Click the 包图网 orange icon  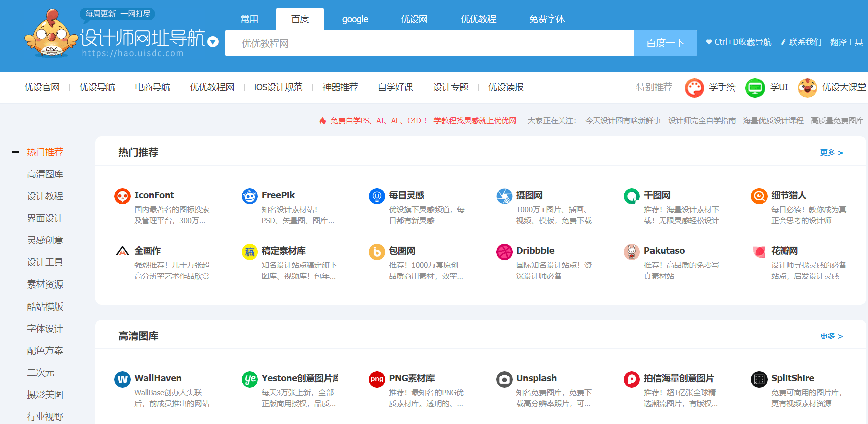(377, 252)
